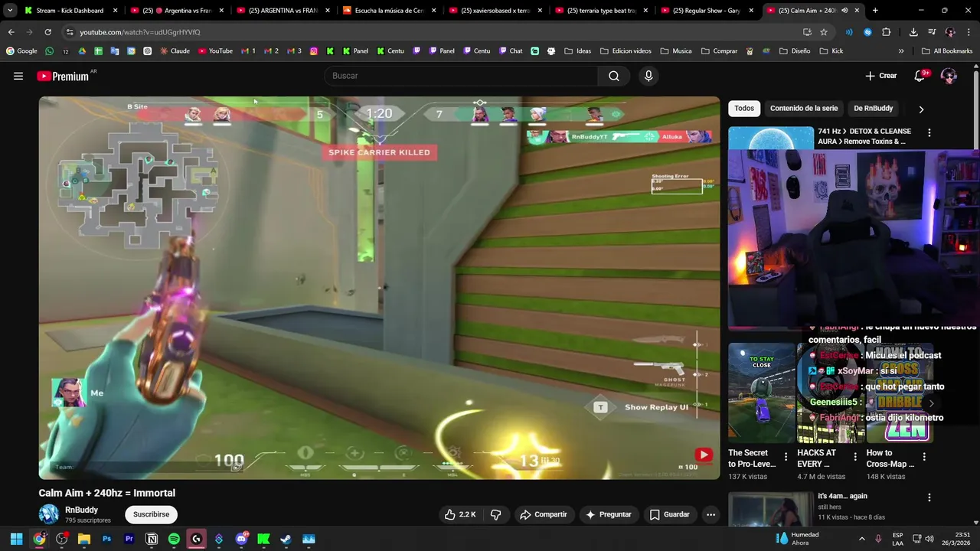
Task: Open Spotify from the taskbar
Action: [174, 539]
